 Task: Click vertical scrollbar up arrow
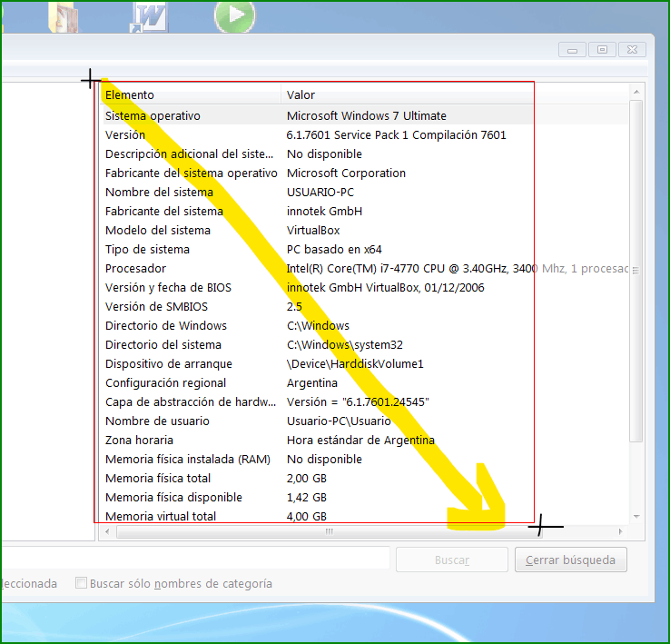point(636,92)
